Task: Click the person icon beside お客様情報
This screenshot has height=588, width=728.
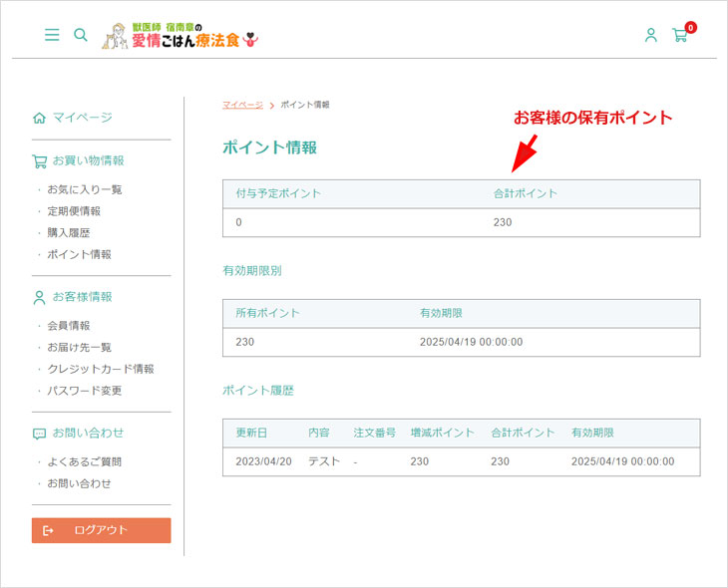Action: point(40,297)
